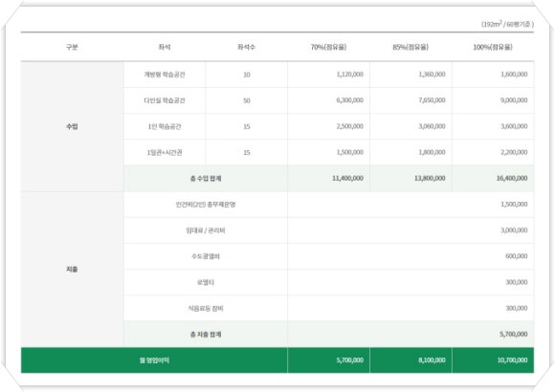Click the 개방형 학습공간 row label
The height and width of the screenshot is (392, 555).
pos(165,75)
